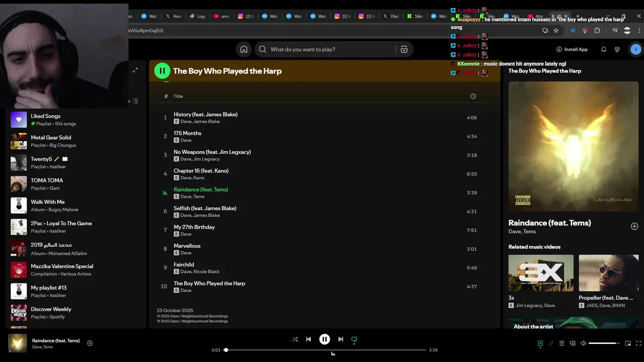
Task: Bookmark page with browser star icon
Action: click(x=556, y=31)
